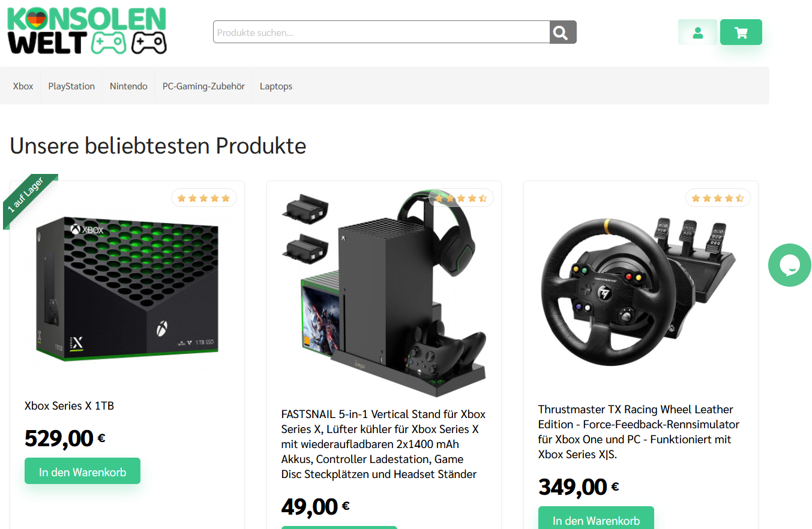Open the Laptops menu category

(276, 86)
